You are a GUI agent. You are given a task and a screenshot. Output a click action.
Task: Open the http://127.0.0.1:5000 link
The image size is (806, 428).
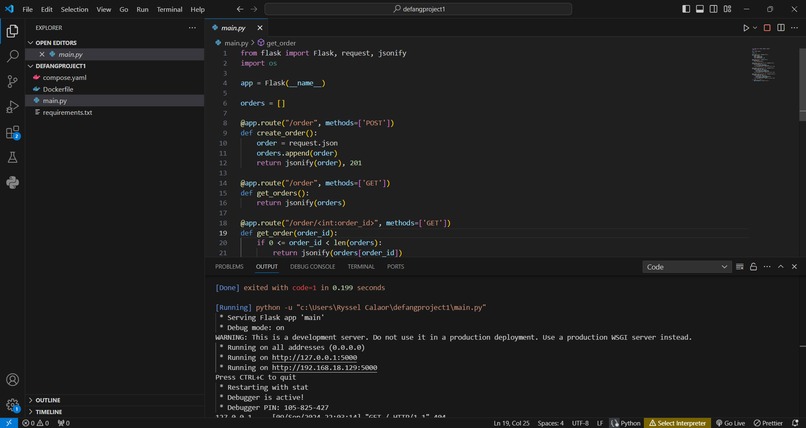(x=315, y=358)
